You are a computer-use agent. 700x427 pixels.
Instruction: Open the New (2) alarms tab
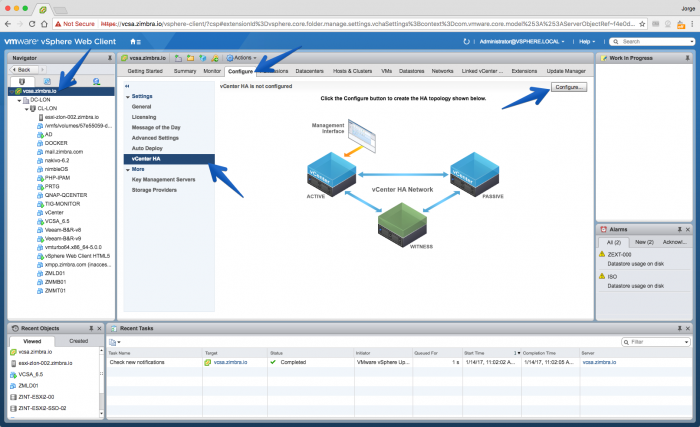[x=644, y=242]
